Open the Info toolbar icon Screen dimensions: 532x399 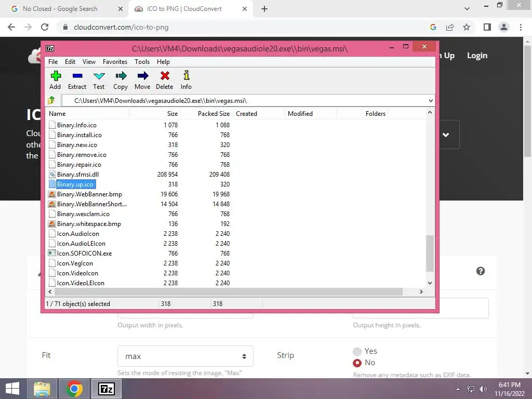pyautogui.click(x=187, y=75)
